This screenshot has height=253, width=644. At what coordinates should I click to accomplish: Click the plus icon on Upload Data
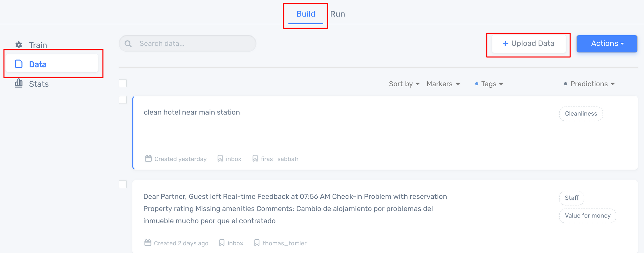click(x=505, y=44)
